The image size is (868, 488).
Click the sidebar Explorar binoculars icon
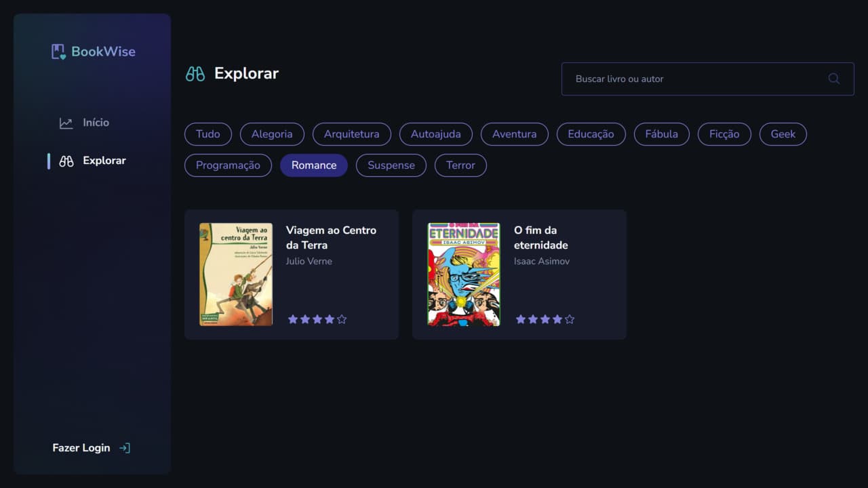pyautogui.click(x=66, y=161)
